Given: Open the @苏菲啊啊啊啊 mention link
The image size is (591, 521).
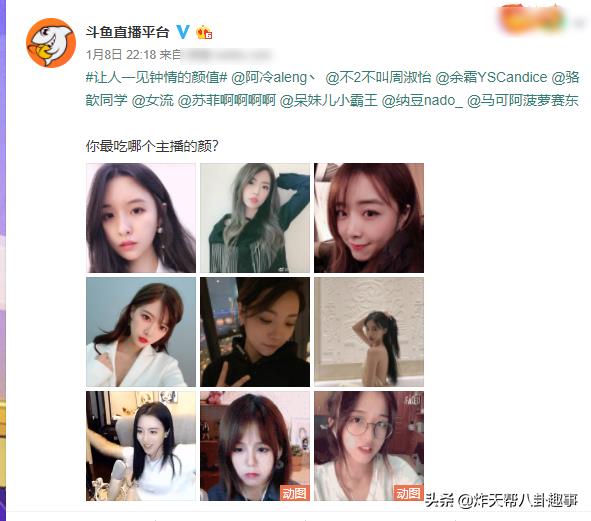Looking at the screenshot, I should pos(227,100).
